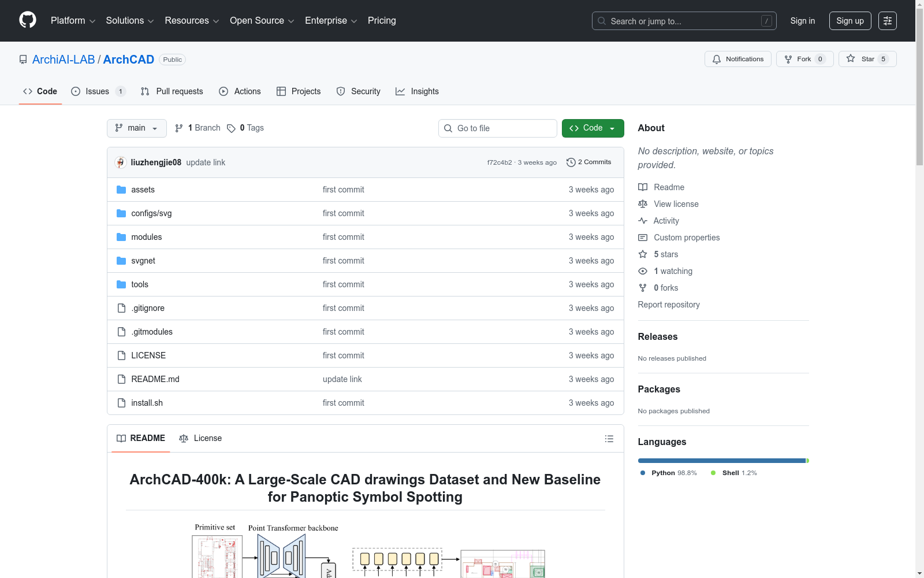Click the green Shell language color dot
The width and height of the screenshot is (924, 578).
coord(713,473)
